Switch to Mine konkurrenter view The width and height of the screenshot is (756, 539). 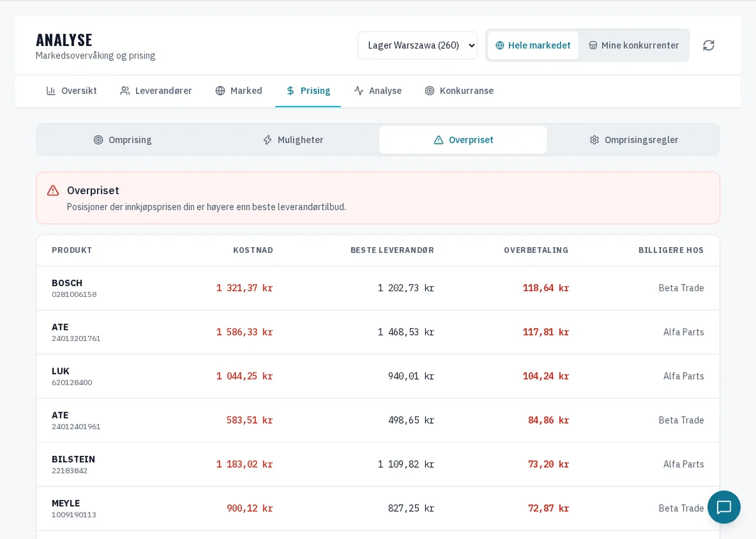tap(634, 45)
